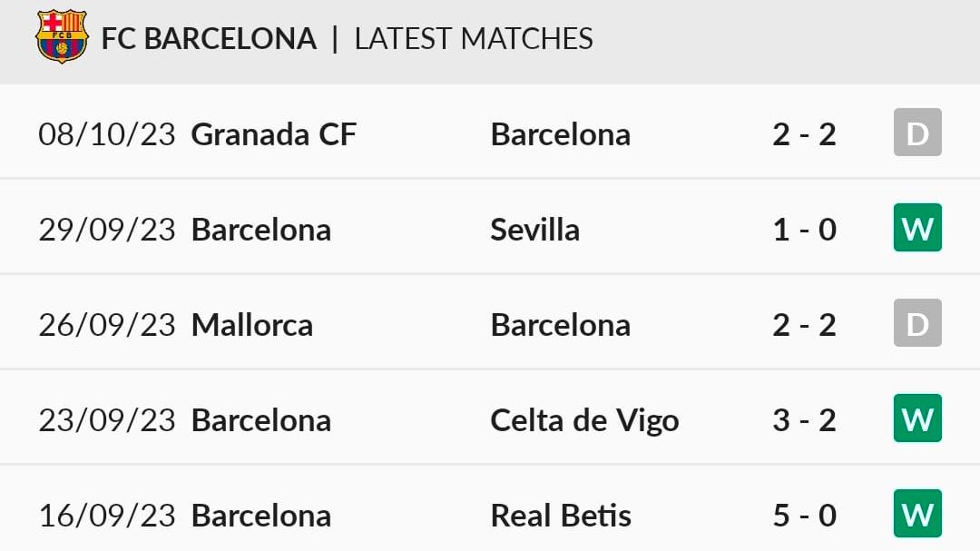Click the draw badge for Granada CF match
Screen dimensions: 980x551
point(917,132)
